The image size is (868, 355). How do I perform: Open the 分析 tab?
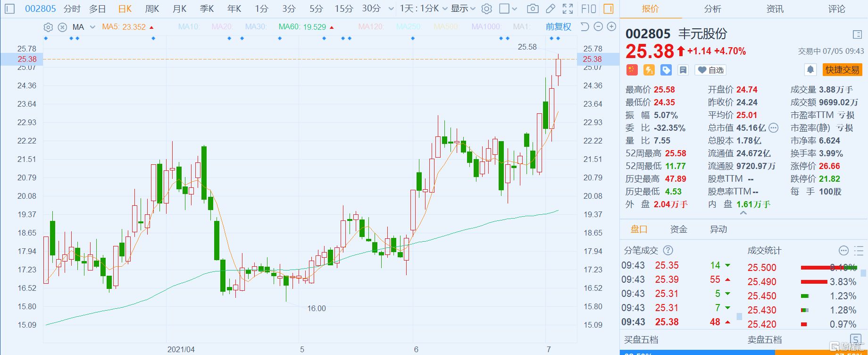pos(712,9)
